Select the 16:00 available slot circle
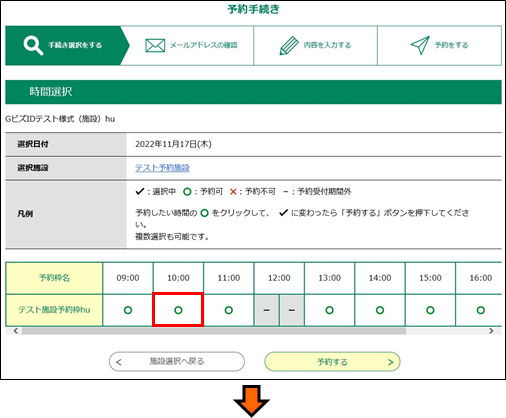This screenshot has height=418, width=506. tap(481, 310)
